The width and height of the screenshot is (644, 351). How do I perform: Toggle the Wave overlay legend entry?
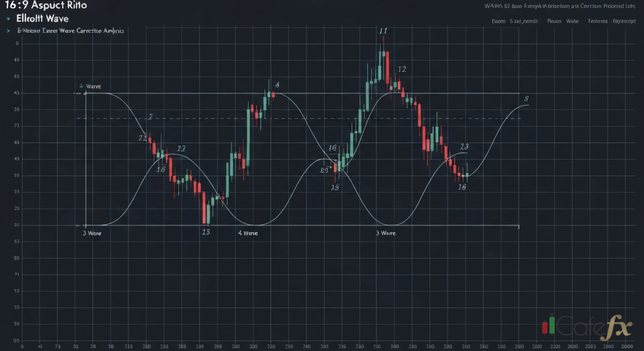tap(94, 86)
